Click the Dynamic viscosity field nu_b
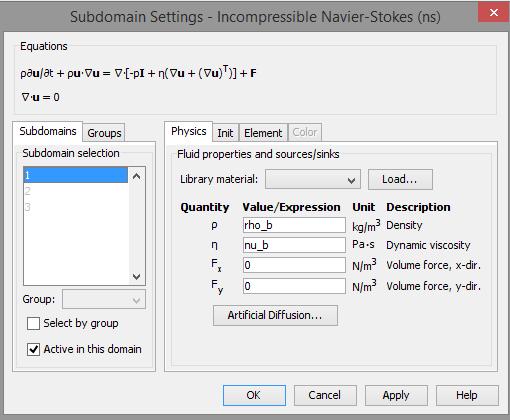Screen dimensions: 510x420 pos(294,245)
